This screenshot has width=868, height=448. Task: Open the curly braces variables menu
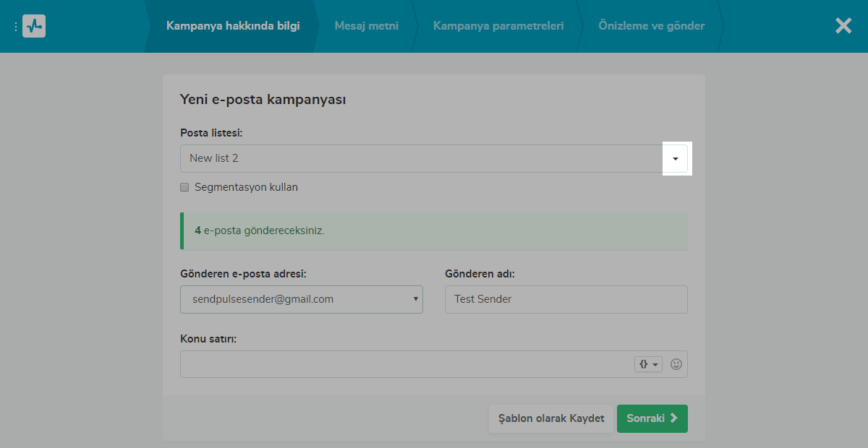coord(648,364)
